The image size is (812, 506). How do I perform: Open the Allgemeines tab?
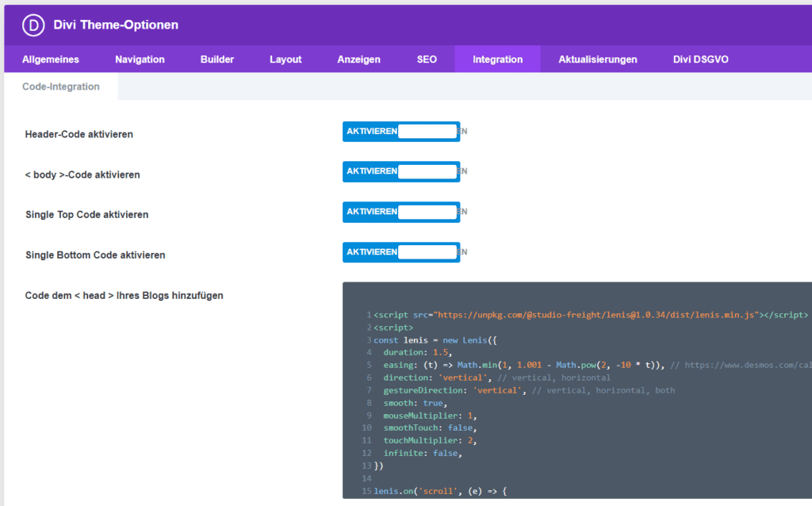pos(50,59)
